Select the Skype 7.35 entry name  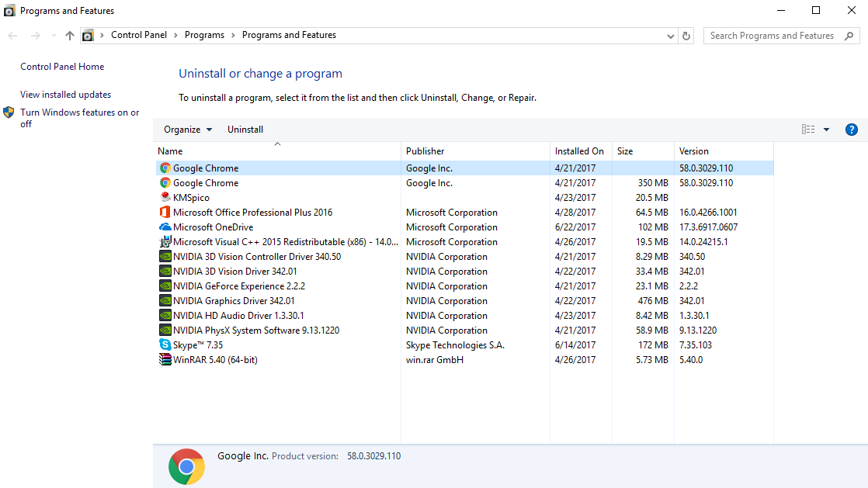pyautogui.click(x=198, y=345)
